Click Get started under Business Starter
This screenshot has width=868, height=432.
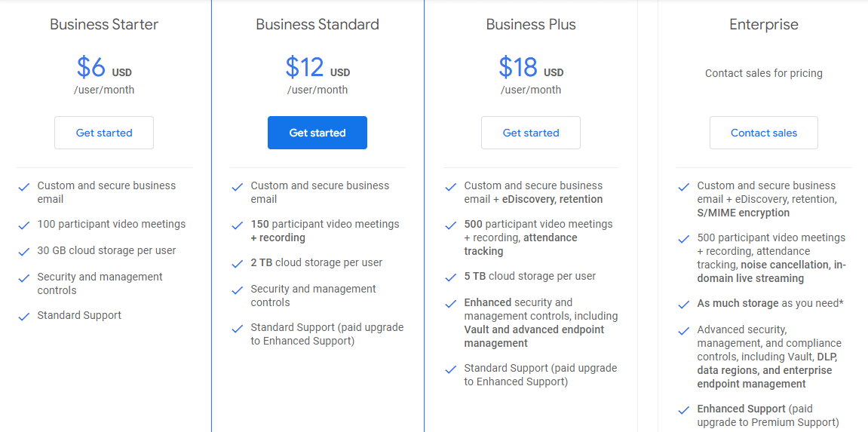pyautogui.click(x=104, y=133)
